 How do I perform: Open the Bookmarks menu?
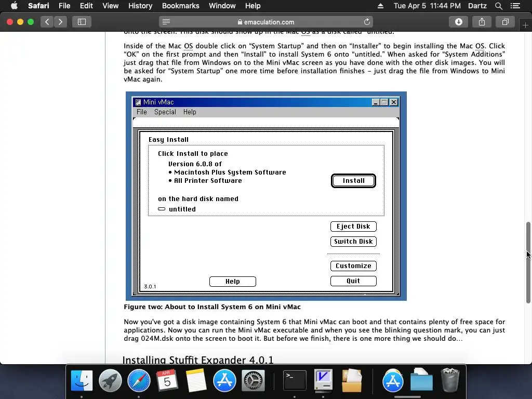[x=180, y=6]
